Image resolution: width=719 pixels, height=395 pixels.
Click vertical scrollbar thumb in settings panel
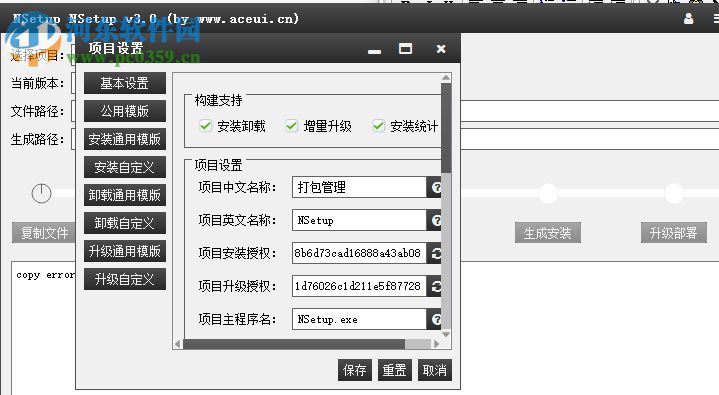[446, 128]
